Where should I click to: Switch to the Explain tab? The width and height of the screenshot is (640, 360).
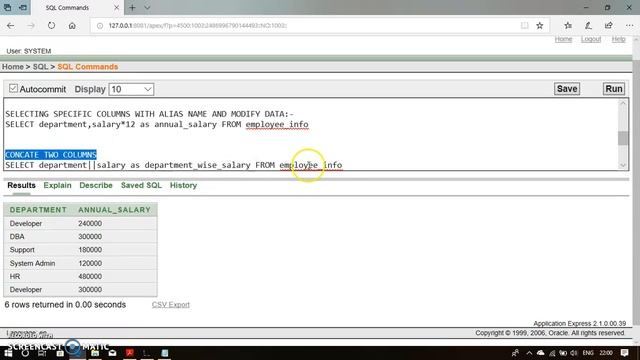(x=57, y=185)
